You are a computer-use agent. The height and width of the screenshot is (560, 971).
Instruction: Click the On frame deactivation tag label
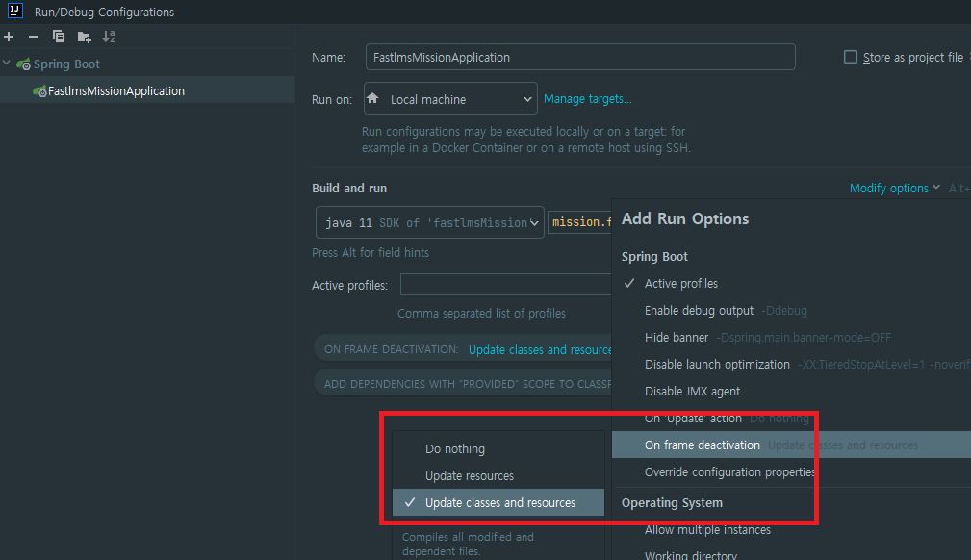pos(392,349)
